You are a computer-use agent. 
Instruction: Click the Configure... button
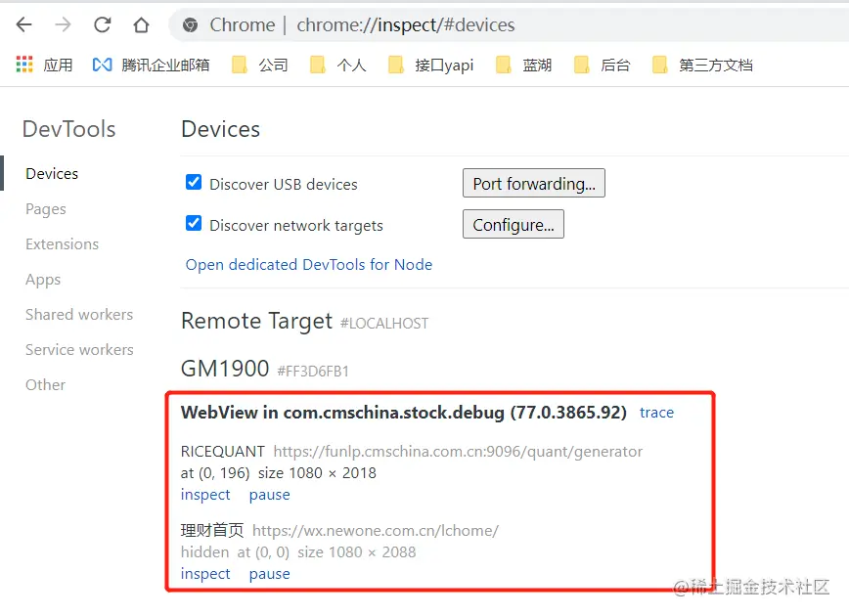514,224
